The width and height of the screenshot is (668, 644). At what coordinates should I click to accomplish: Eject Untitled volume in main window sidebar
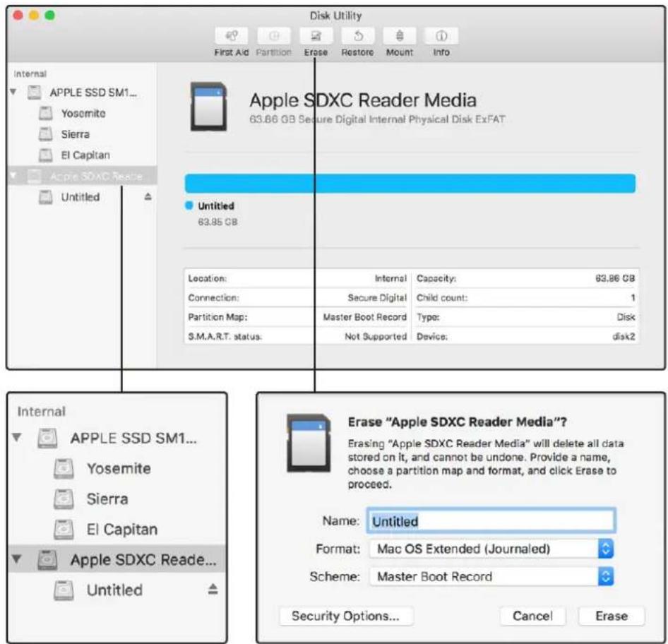148,196
